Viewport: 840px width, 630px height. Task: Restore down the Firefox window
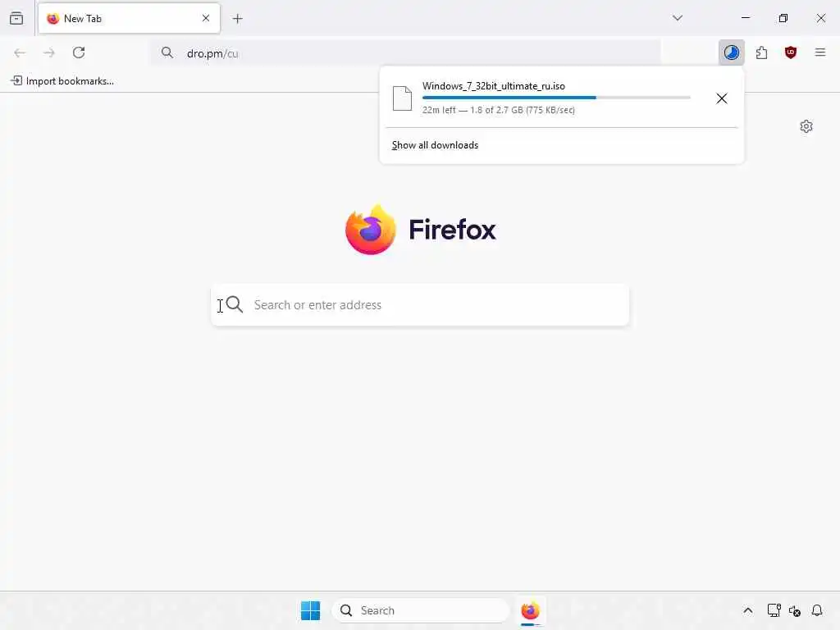pos(783,18)
